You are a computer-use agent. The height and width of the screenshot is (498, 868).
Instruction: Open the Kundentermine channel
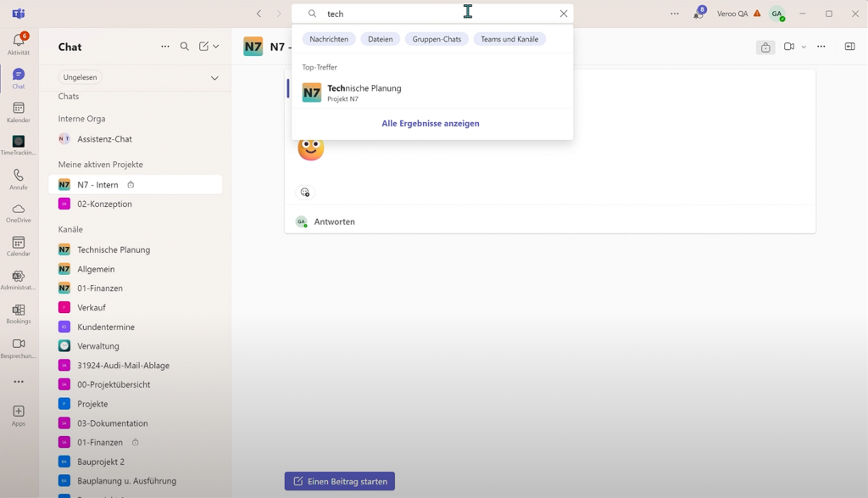coord(136,327)
